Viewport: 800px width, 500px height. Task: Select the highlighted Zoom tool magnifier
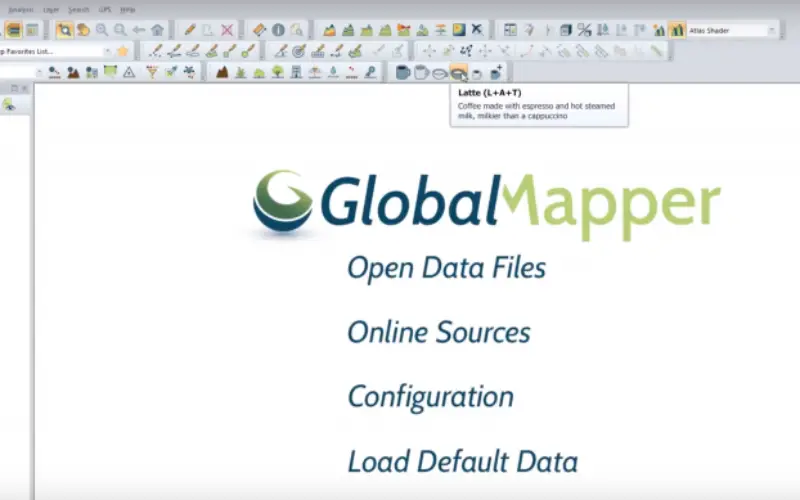(x=64, y=30)
